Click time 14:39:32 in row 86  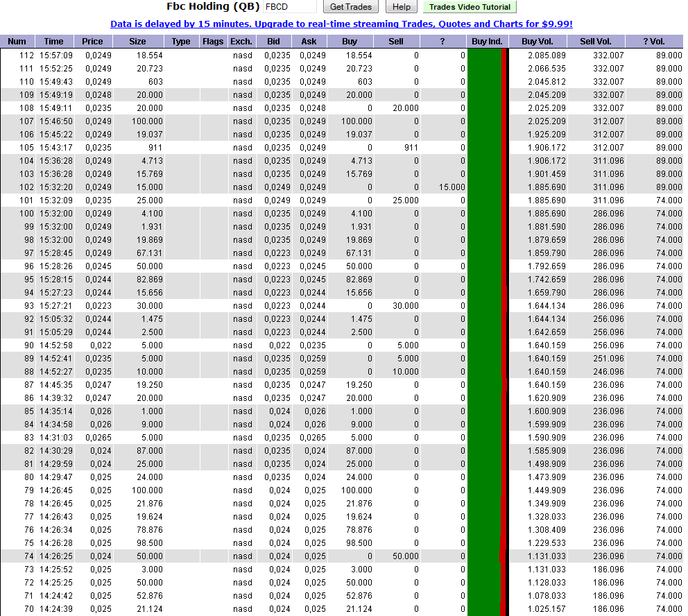(x=56, y=397)
